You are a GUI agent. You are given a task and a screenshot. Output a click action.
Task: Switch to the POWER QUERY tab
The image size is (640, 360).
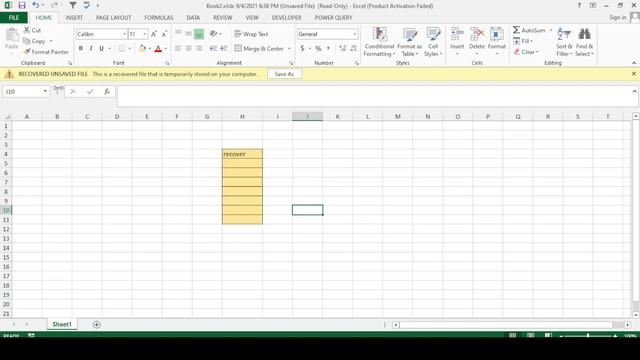pos(333,18)
